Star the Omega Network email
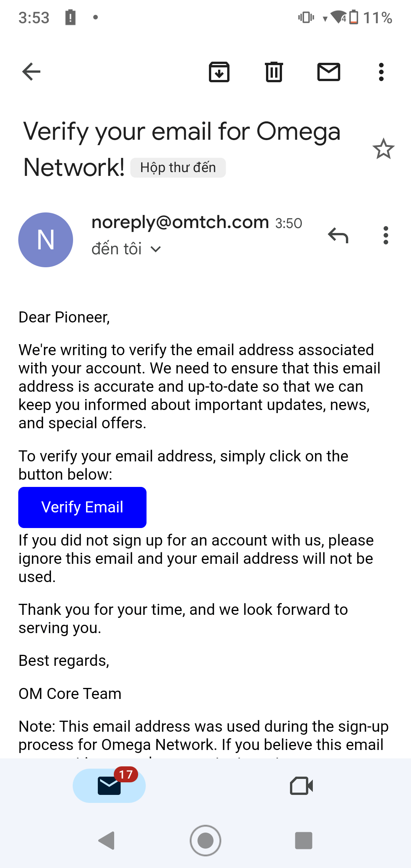 click(383, 149)
